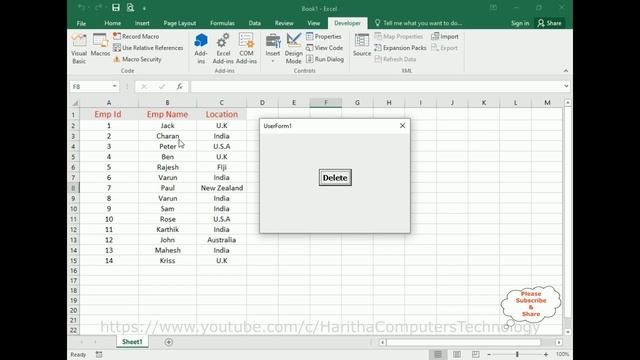The image size is (640, 360).
Task: Click the 100% zoom level
Action: coord(562,354)
